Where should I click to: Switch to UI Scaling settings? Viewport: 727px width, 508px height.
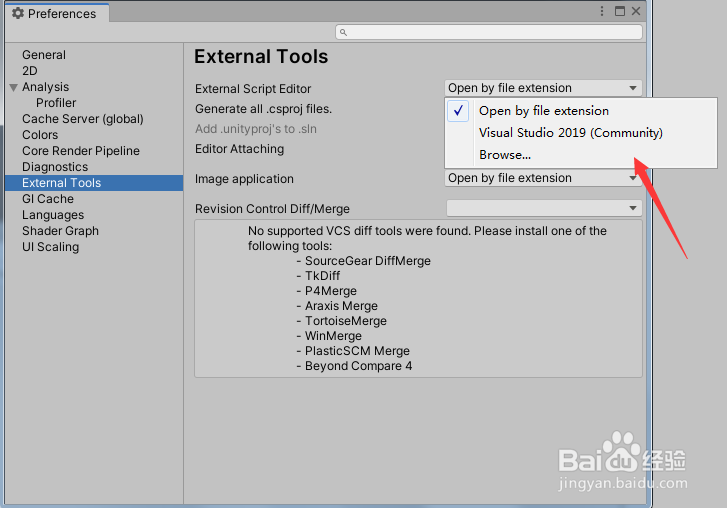50,247
